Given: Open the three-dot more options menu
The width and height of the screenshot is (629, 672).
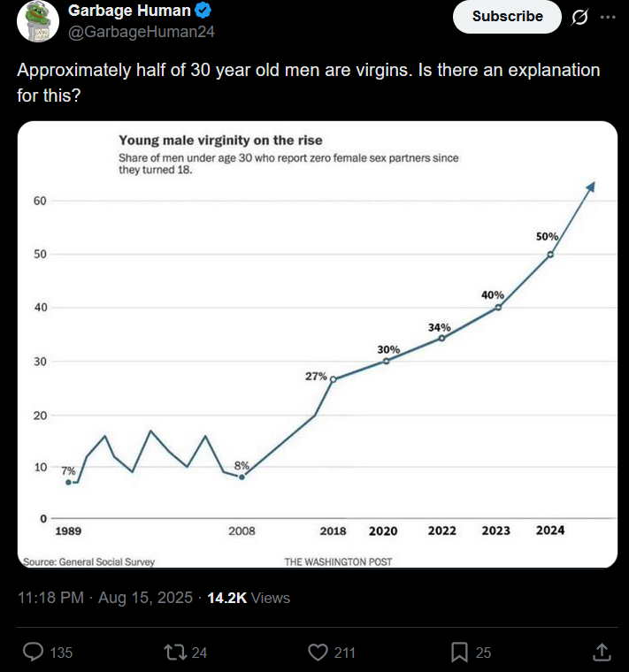Looking at the screenshot, I should [x=607, y=17].
